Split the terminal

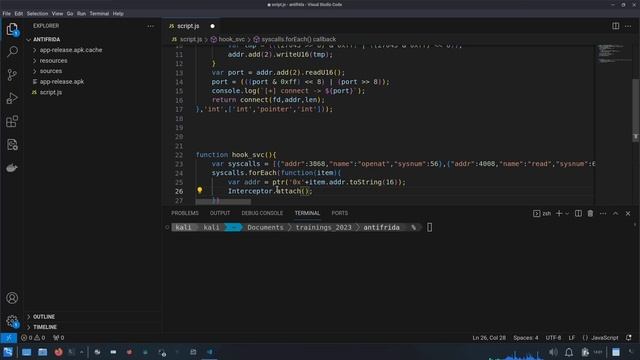pyautogui.click(x=578, y=213)
